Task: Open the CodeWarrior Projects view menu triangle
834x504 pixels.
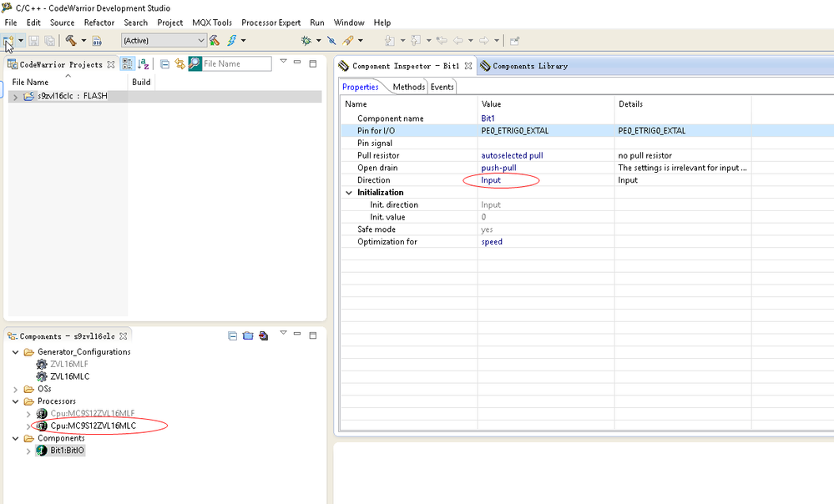Action: [284, 61]
